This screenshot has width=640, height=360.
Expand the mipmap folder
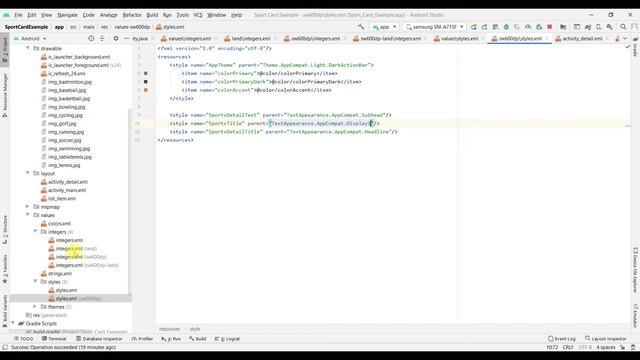28,207
